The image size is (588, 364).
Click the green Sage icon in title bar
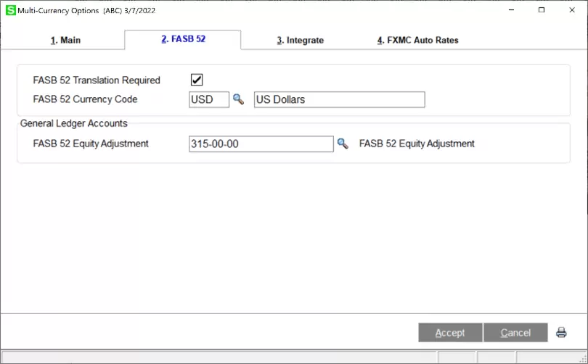(x=10, y=10)
